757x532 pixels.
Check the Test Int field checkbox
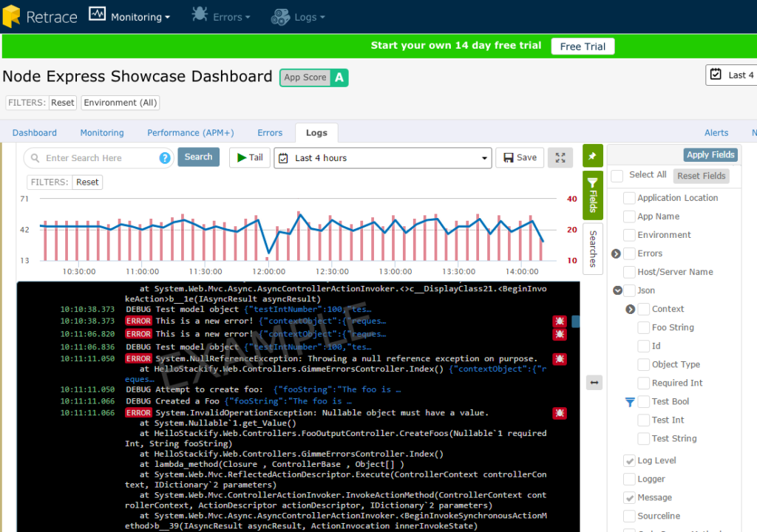(644, 420)
